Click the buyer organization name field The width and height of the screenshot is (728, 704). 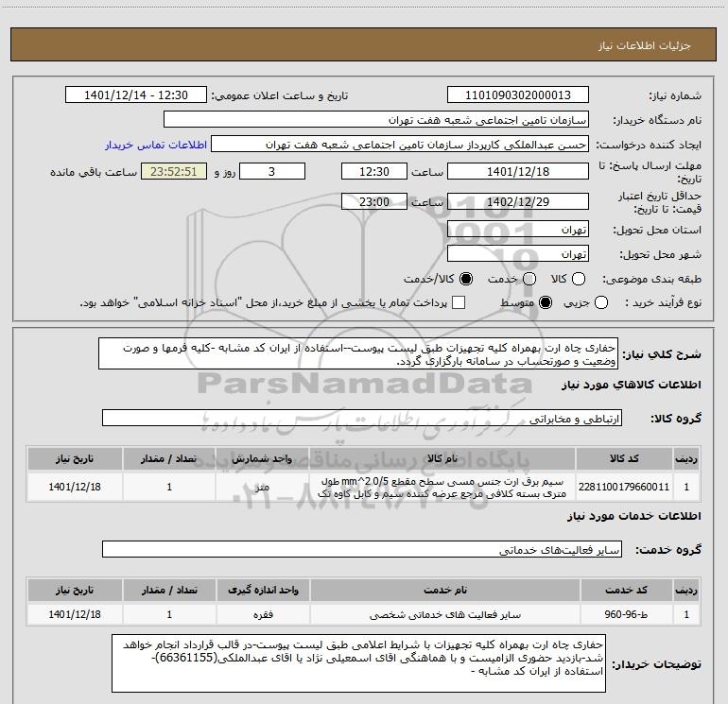pos(376,120)
